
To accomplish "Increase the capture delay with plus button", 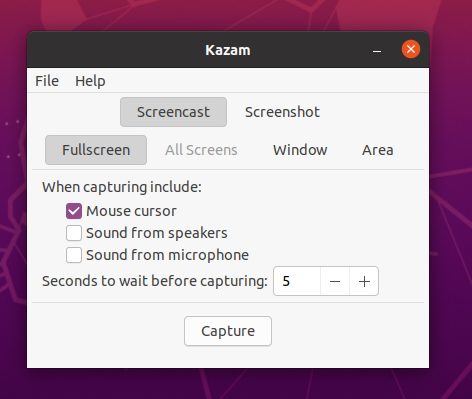I will [x=364, y=281].
